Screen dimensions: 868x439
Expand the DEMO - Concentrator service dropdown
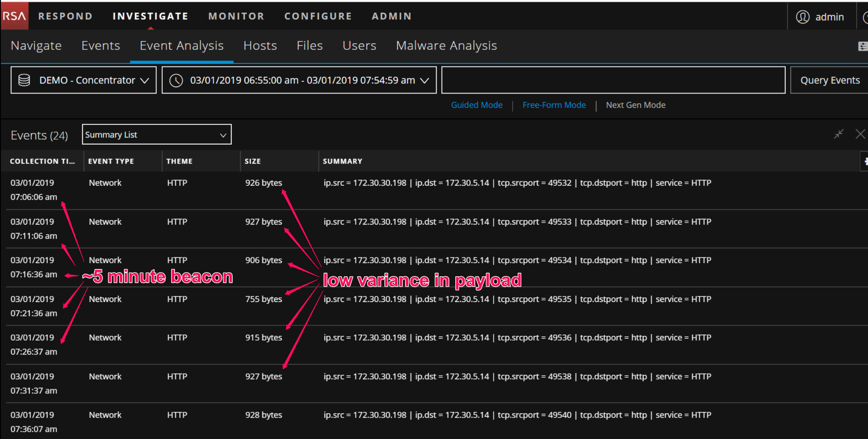[144, 80]
